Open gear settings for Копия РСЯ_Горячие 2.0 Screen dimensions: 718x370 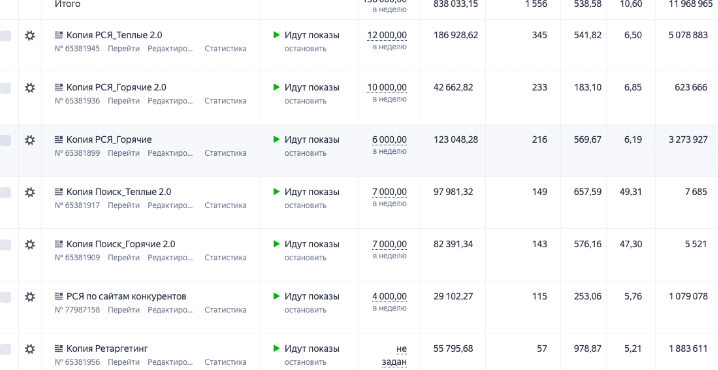tap(30, 87)
